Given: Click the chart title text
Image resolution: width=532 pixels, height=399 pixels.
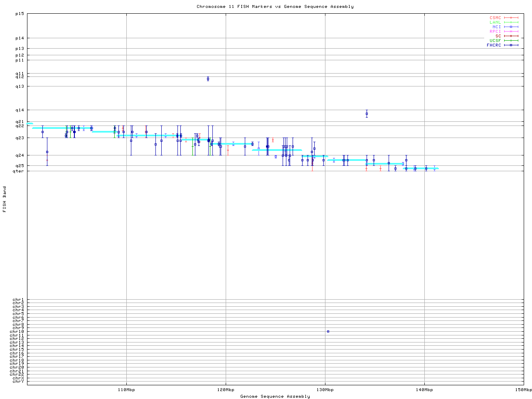Looking at the screenshot, I should tap(275, 7).
